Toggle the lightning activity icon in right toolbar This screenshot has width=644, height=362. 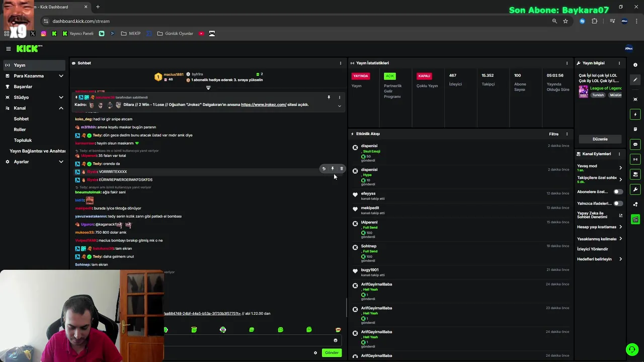click(x=635, y=115)
